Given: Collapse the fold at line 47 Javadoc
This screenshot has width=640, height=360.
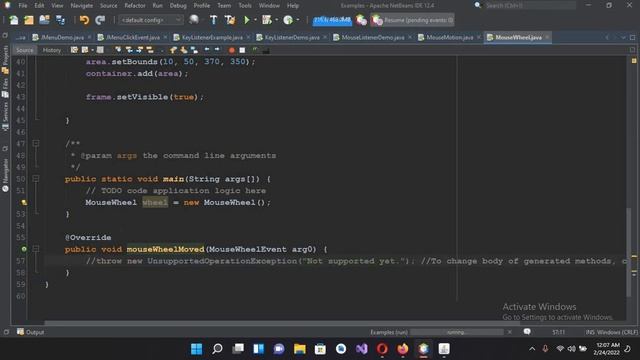Looking at the screenshot, I should (x=36, y=143).
